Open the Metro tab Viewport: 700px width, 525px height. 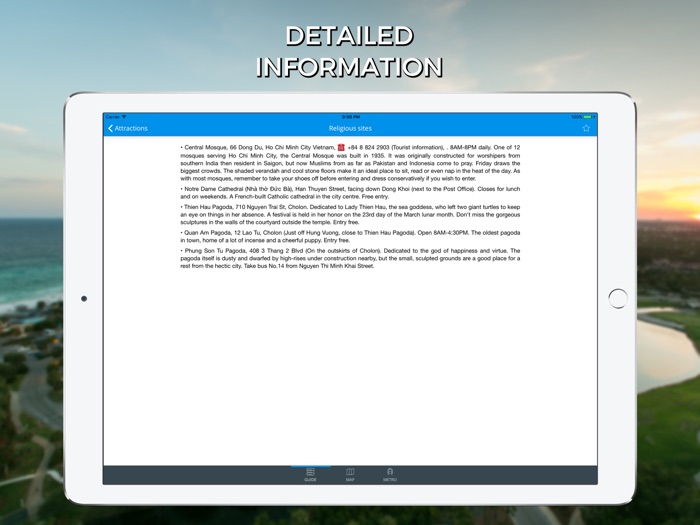390,475
